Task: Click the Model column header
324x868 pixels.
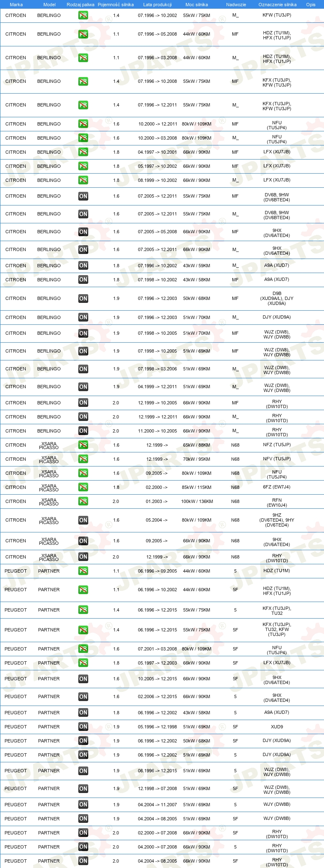Action: click(49, 5)
